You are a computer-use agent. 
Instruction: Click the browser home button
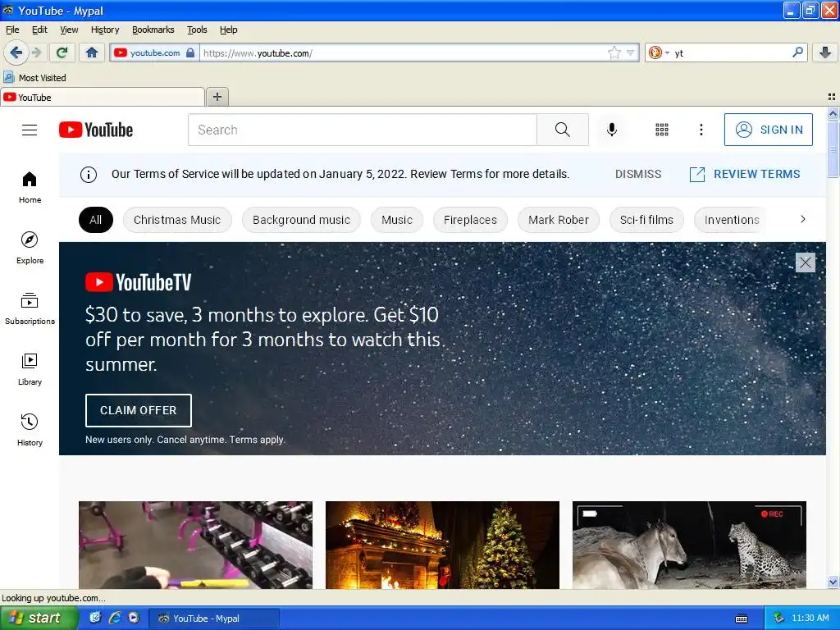92,52
